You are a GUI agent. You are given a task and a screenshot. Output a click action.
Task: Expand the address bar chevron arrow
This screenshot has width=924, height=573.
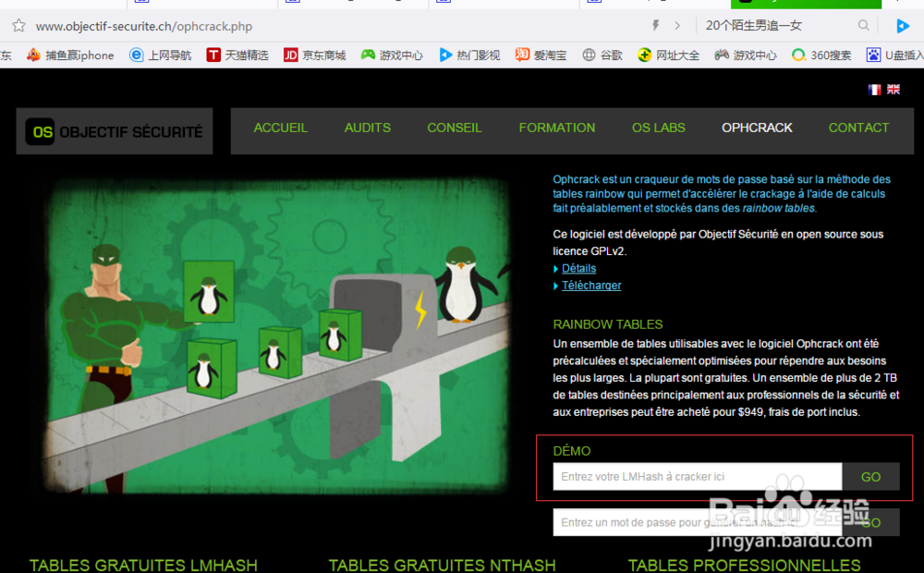pos(677,26)
